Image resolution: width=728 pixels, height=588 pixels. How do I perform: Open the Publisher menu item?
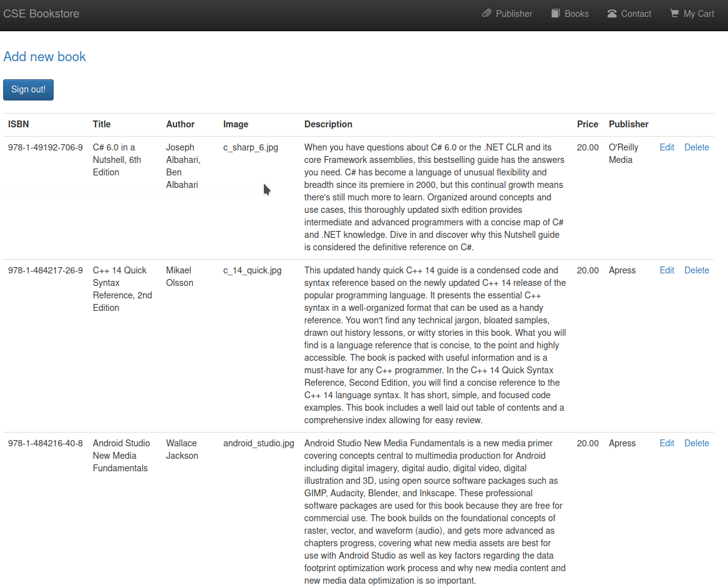[513, 14]
